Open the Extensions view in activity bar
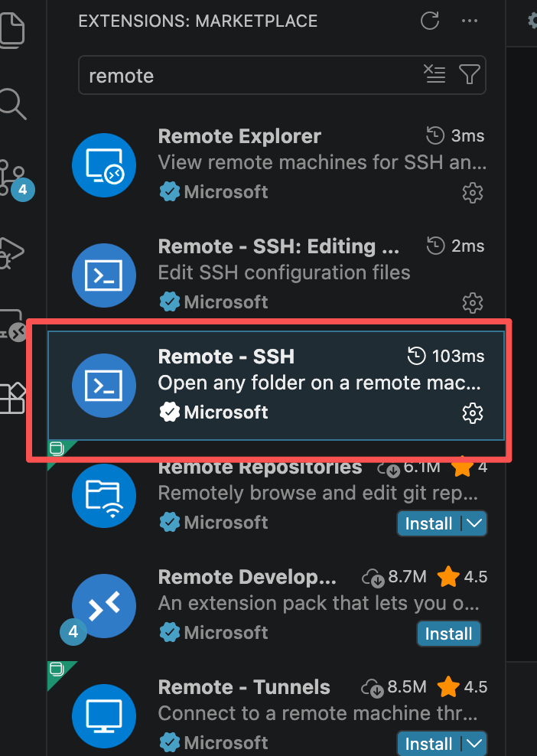 (x=12, y=399)
